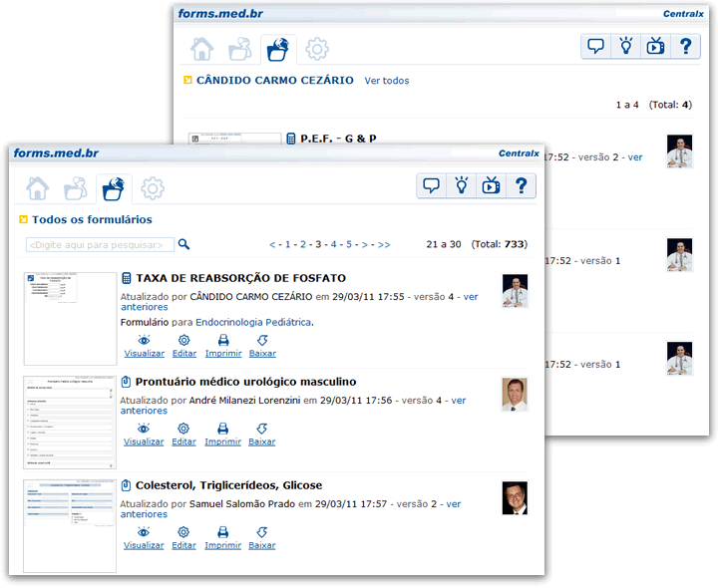Click Baixar under Taxa de Reabsorção de Fosfato
718x588 pixels.
coord(262,346)
